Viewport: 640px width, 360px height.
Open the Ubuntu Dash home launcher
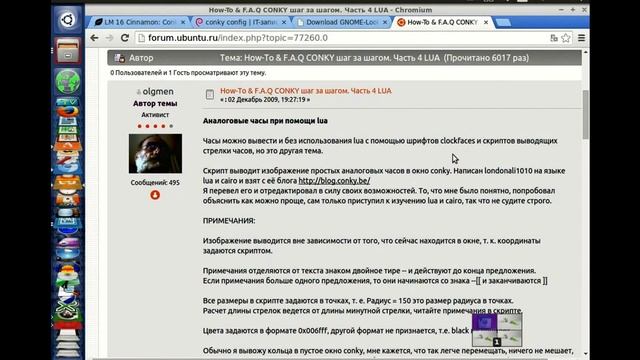click(68, 20)
